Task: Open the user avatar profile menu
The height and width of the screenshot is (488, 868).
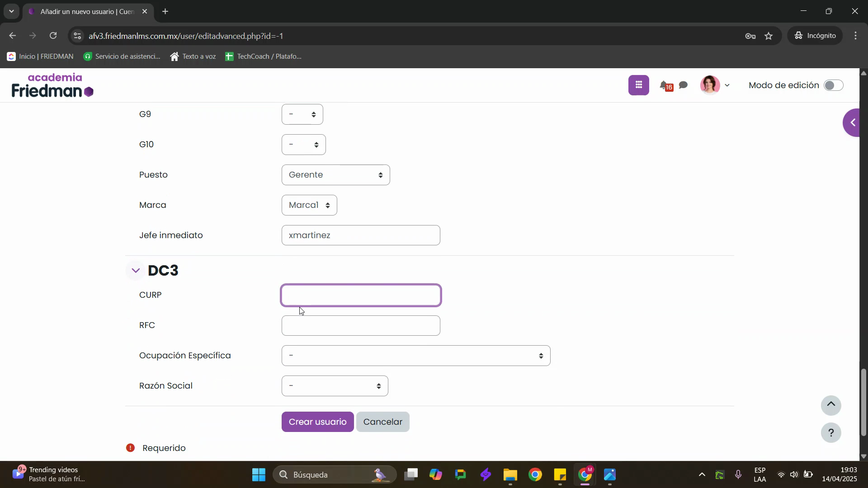Action: click(x=714, y=85)
